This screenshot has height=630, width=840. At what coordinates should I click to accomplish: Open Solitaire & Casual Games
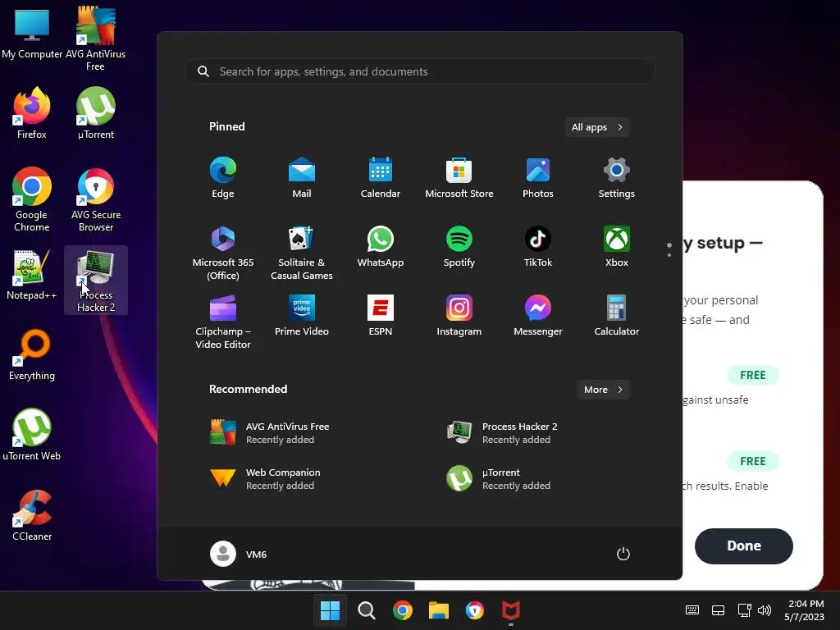[x=302, y=253]
